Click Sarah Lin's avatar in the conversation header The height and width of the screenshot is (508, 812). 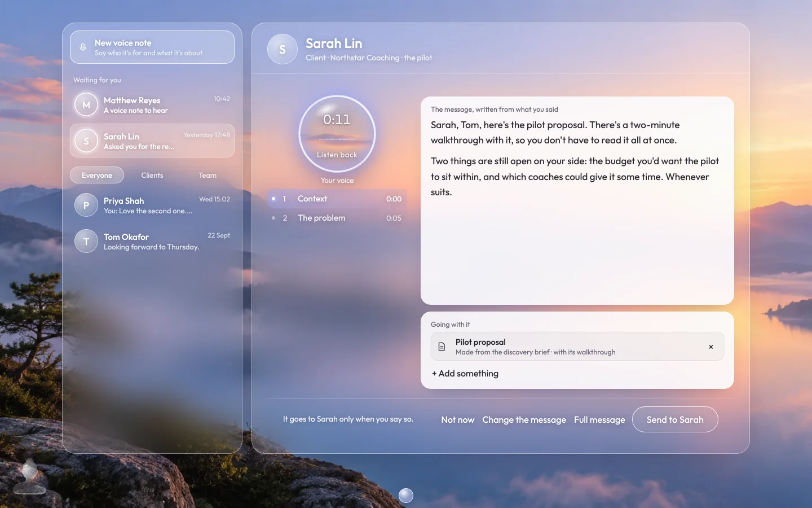(283, 49)
